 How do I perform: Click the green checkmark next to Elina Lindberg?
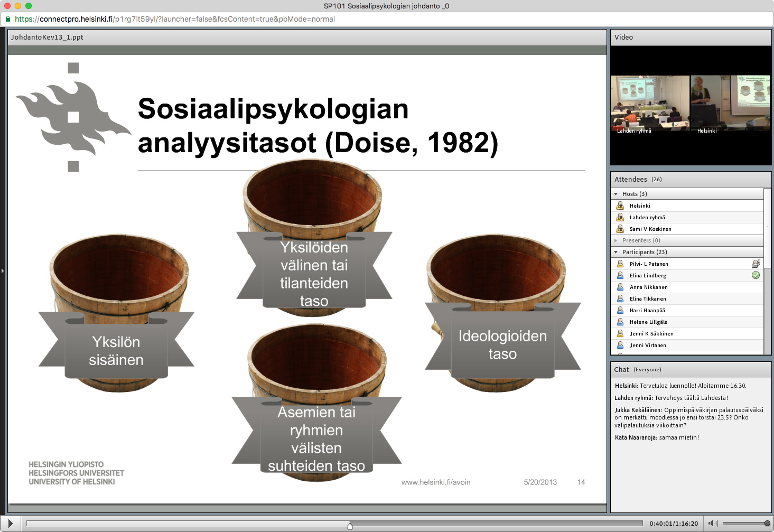click(756, 275)
